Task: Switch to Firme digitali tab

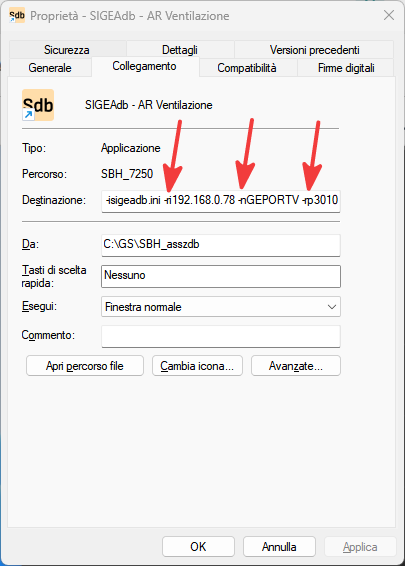Action: click(346, 68)
